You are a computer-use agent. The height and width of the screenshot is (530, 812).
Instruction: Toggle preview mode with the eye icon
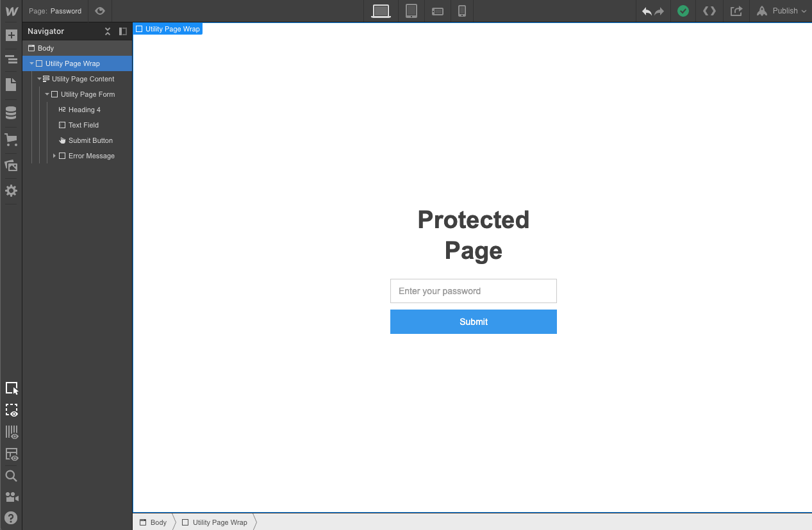[x=99, y=11]
